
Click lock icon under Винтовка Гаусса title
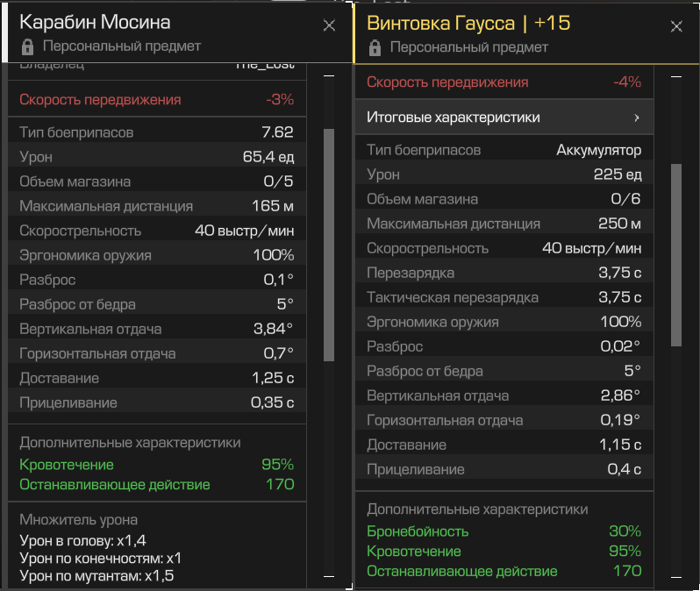pyautogui.click(x=375, y=47)
